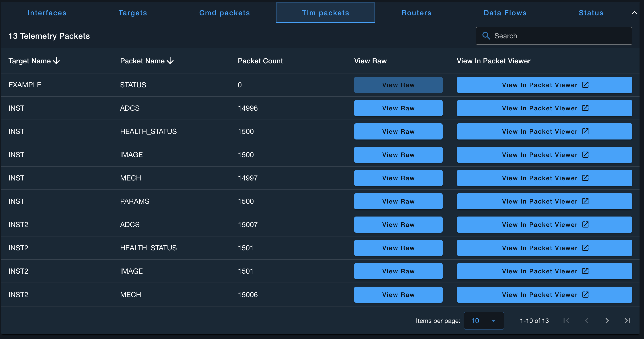View Raw for INST ADCS packet
Image resolution: width=644 pixels, height=339 pixels.
(x=398, y=108)
